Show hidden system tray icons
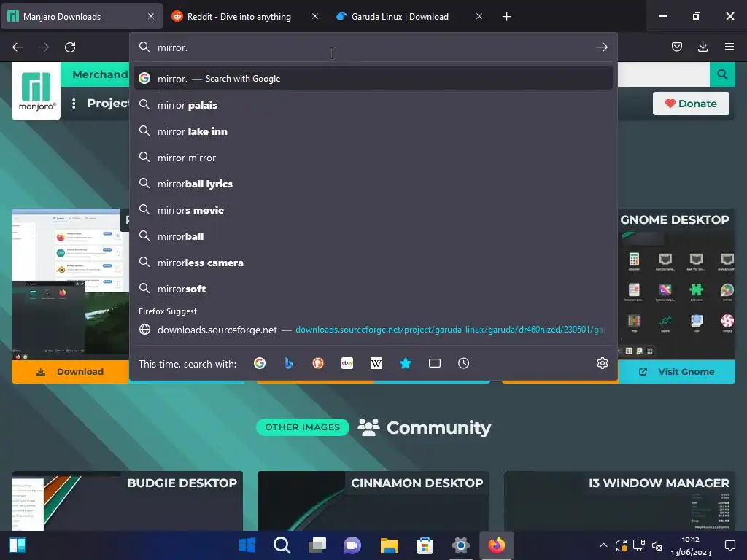 point(603,545)
